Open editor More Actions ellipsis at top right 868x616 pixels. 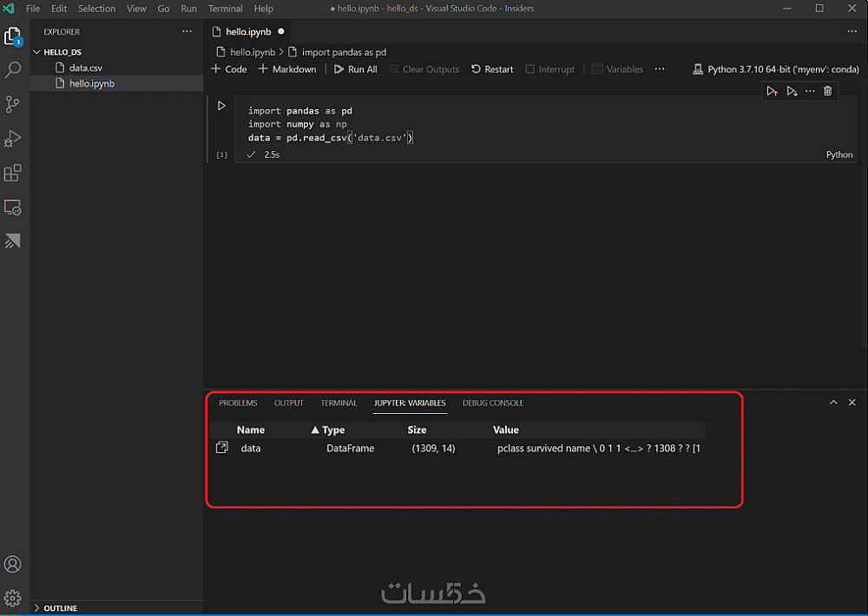pos(852,31)
